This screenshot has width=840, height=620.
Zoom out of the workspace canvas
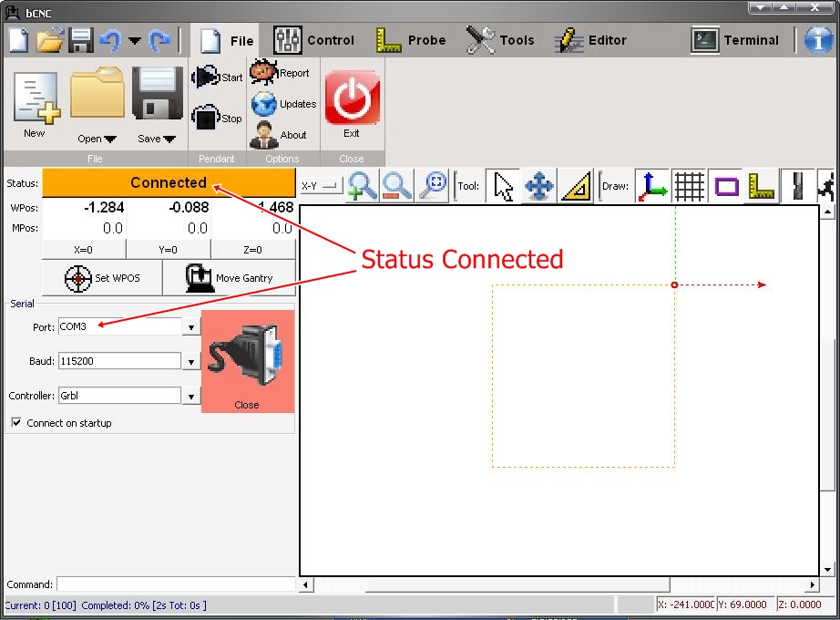(x=396, y=186)
